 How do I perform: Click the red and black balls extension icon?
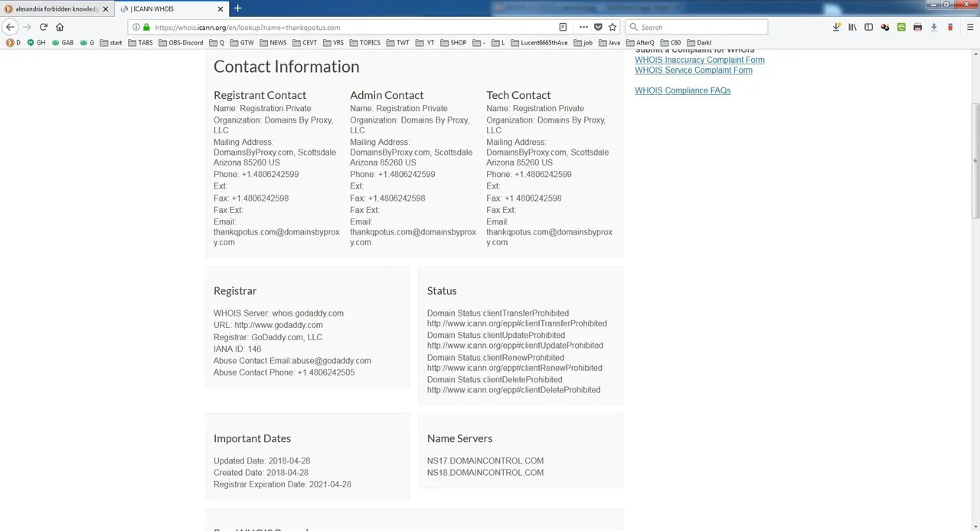click(885, 27)
